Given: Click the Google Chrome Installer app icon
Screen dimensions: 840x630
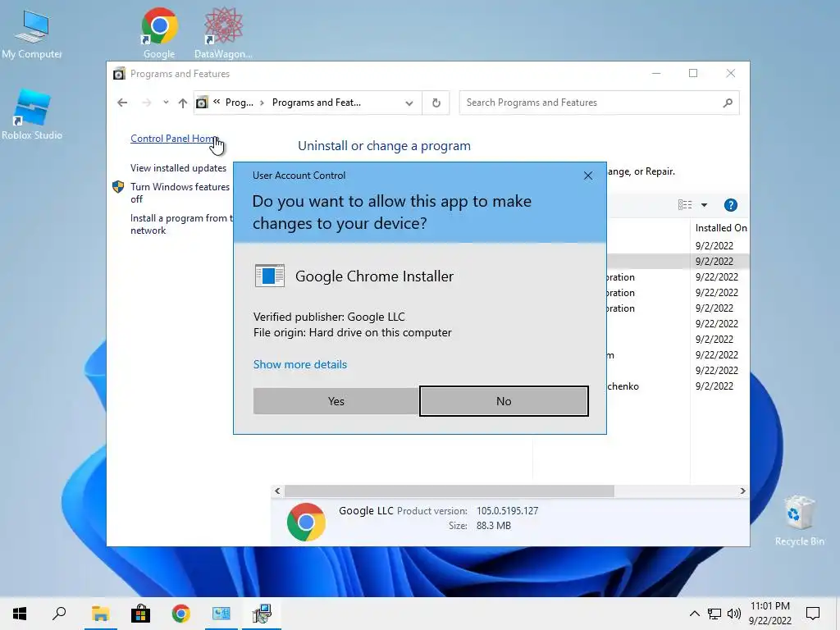Looking at the screenshot, I should point(269,276).
